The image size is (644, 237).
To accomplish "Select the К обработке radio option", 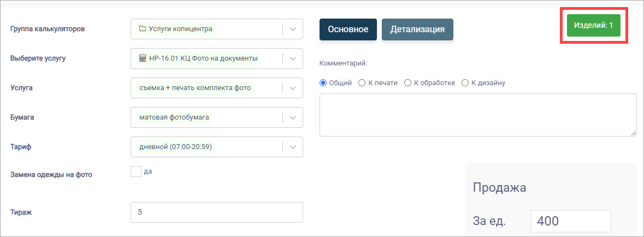I will point(408,83).
